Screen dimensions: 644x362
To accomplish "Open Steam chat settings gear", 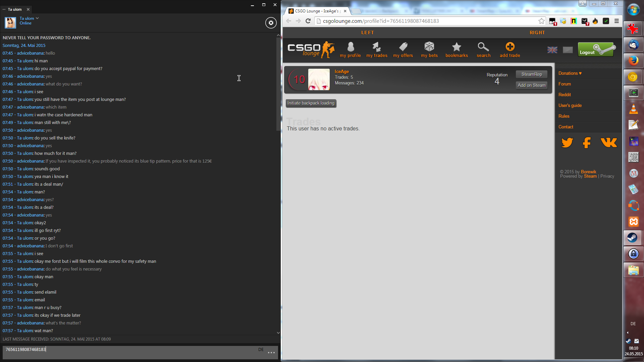I will tap(271, 23).
